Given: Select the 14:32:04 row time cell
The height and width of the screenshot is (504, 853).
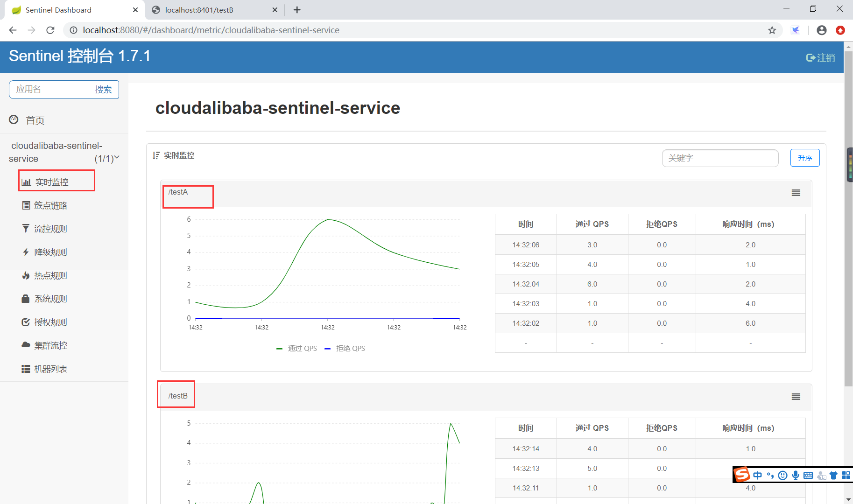Looking at the screenshot, I should [526, 284].
